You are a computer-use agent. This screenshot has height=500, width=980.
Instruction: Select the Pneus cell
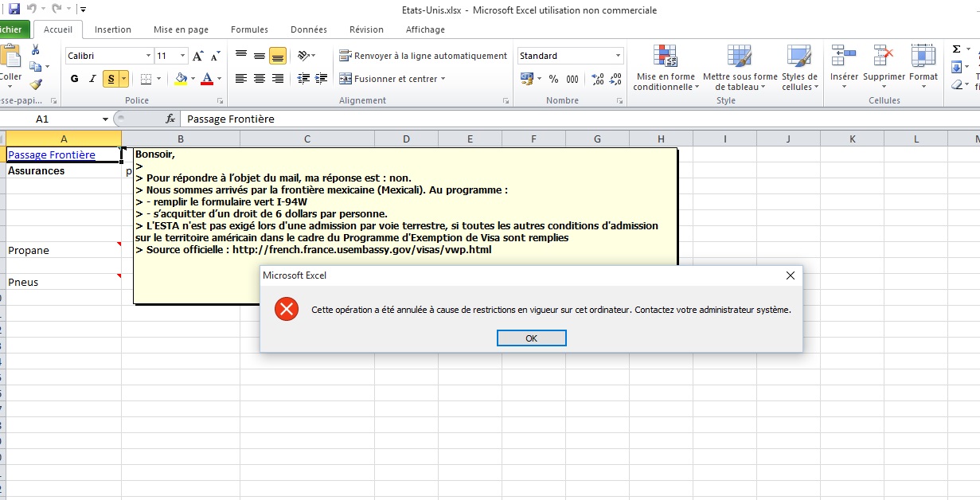tap(64, 282)
